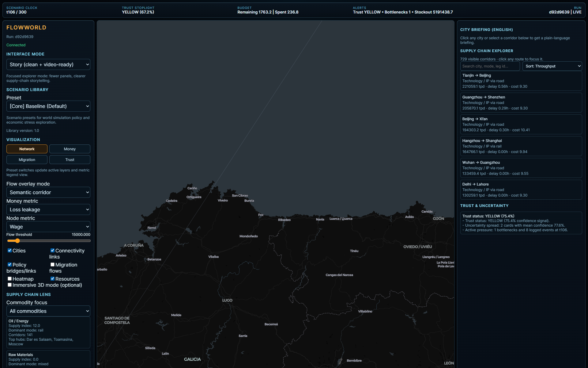588x368 pixels.
Task: Enable Immersive 3D mode option
Action: point(10,285)
